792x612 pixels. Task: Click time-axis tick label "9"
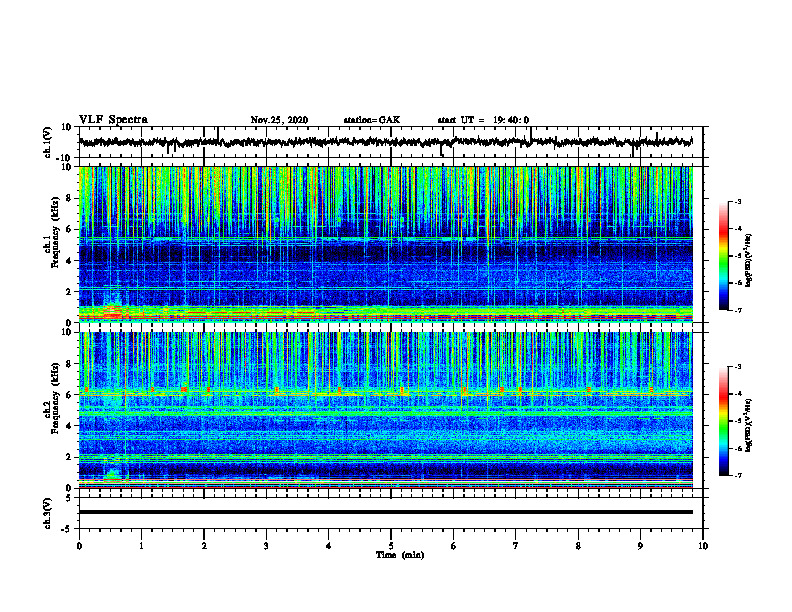pyautogui.click(x=640, y=546)
